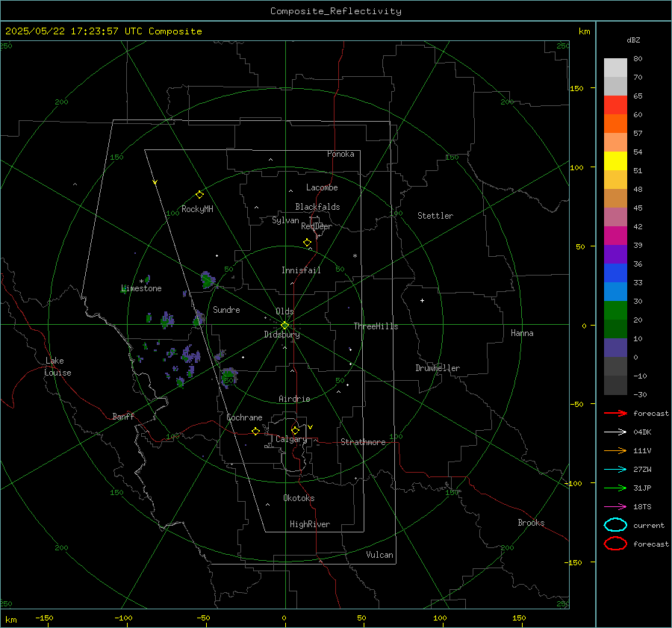Click the cyan 27ZW arrow icon
The height and width of the screenshot is (628, 672).
click(615, 470)
